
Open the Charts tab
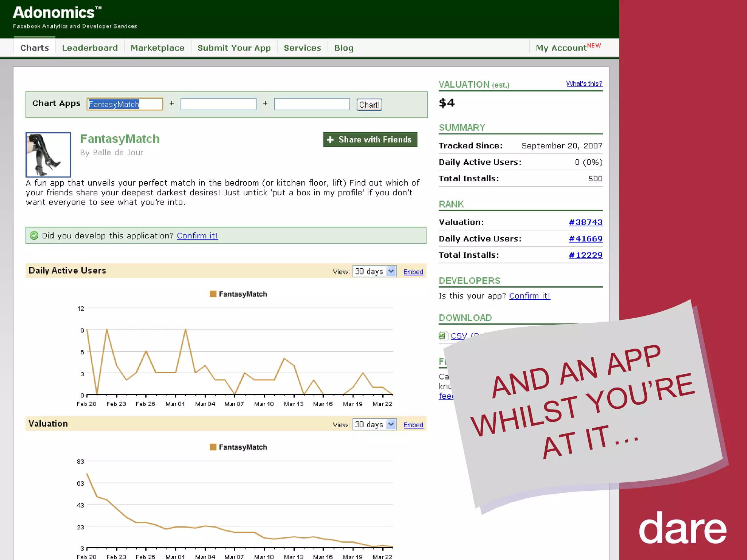click(35, 48)
